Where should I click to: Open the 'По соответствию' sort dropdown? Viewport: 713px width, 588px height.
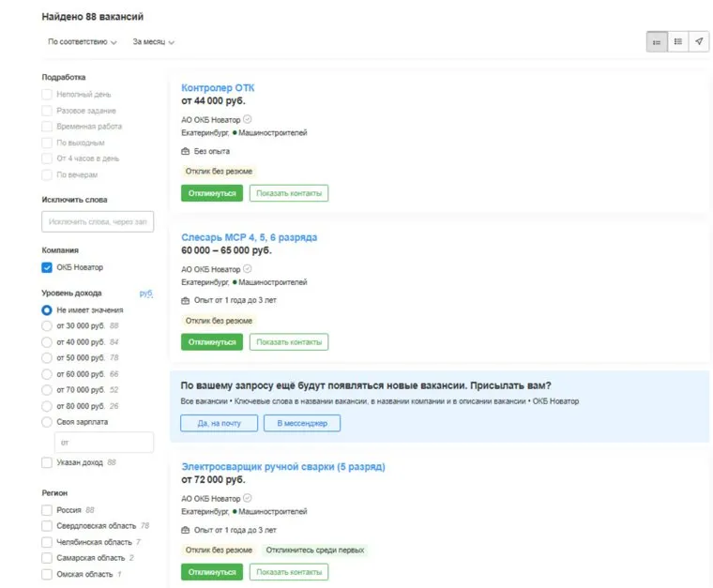pyautogui.click(x=82, y=42)
